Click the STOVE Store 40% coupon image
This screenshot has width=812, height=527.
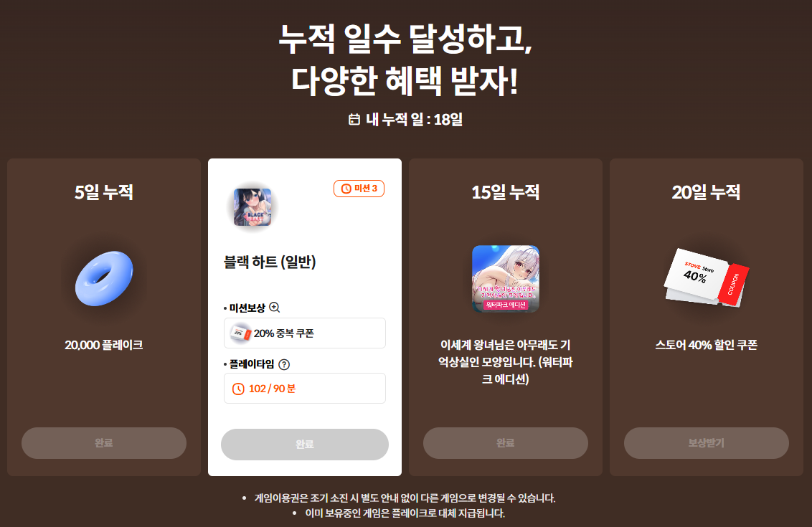[x=707, y=278]
